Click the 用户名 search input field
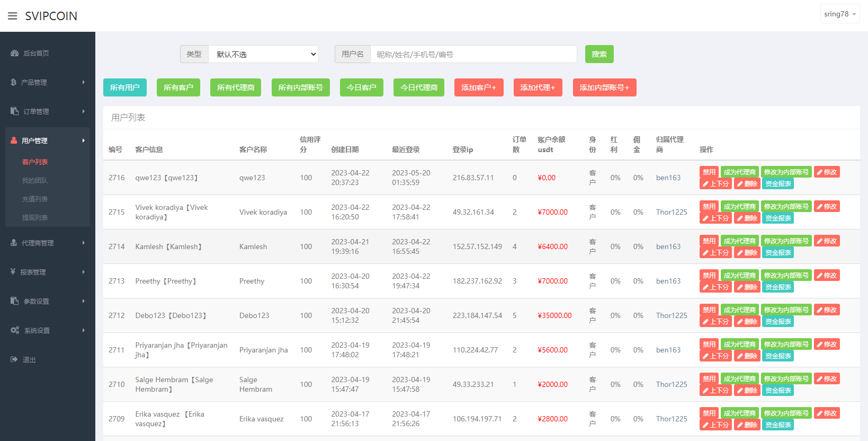Screen dimensions: 868x441 [x=473, y=54]
